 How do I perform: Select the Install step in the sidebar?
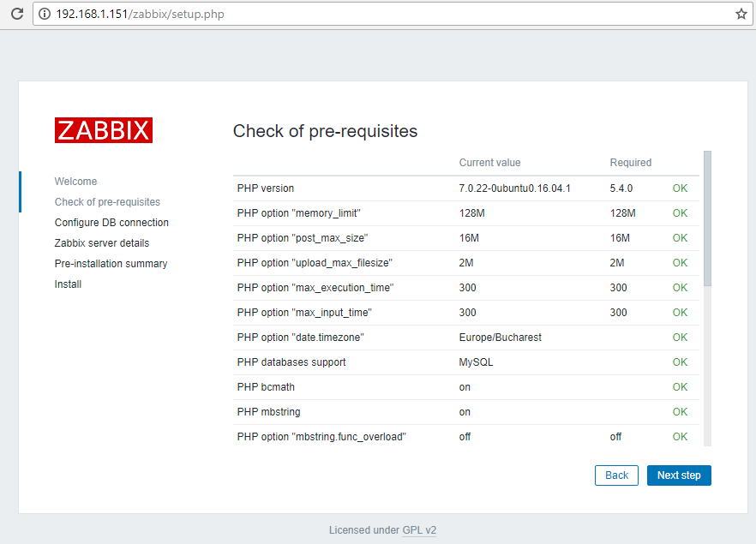coord(68,284)
